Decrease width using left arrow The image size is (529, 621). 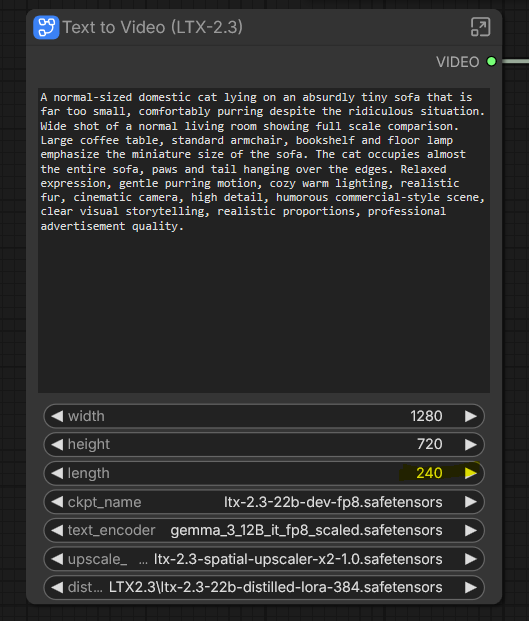pos(57,416)
